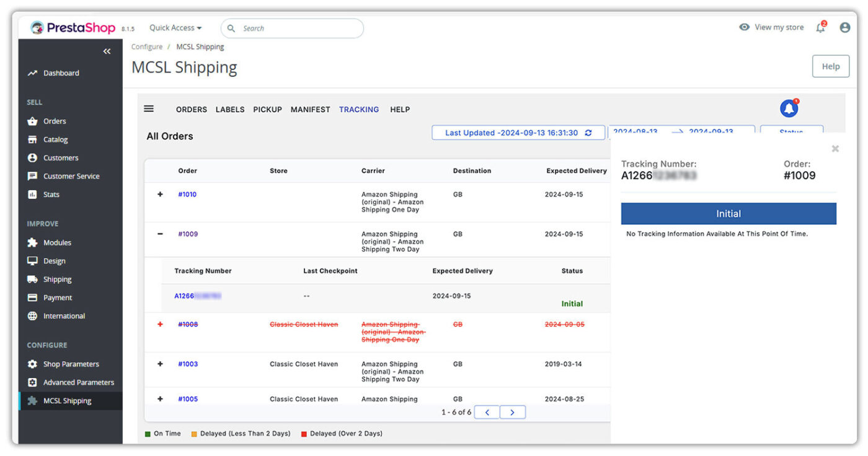Refresh the Last Updated tracking data
This screenshot has height=456, width=868.
click(x=588, y=133)
